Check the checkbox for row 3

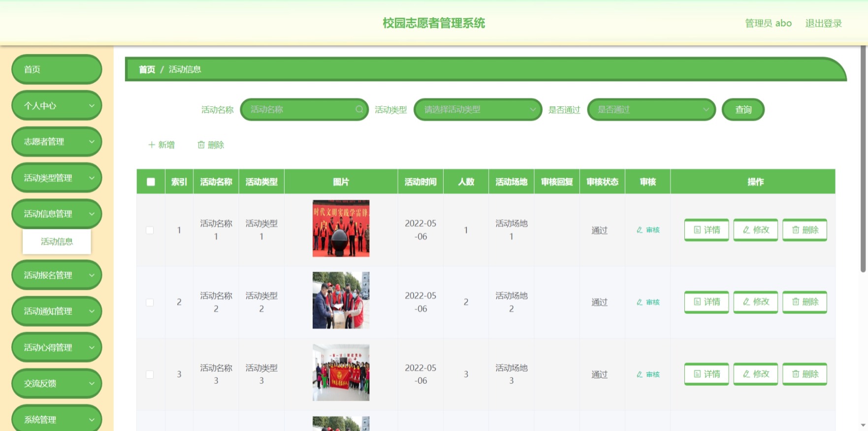pyautogui.click(x=150, y=374)
